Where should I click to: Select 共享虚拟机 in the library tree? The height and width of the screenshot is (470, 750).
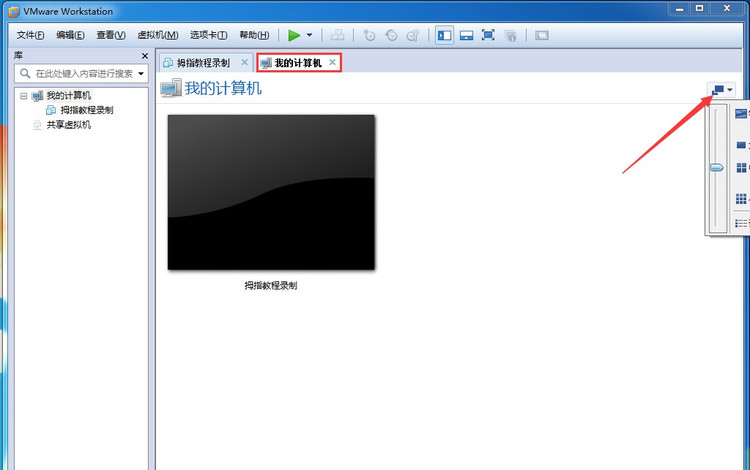click(68, 125)
